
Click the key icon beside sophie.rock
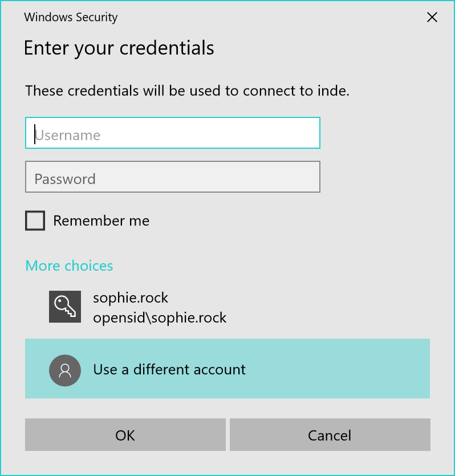click(x=65, y=307)
